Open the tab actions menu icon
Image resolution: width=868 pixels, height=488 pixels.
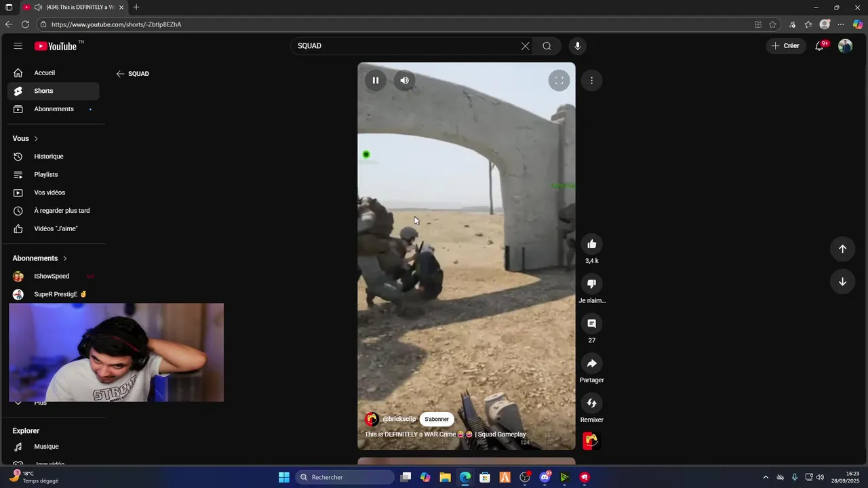point(9,7)
